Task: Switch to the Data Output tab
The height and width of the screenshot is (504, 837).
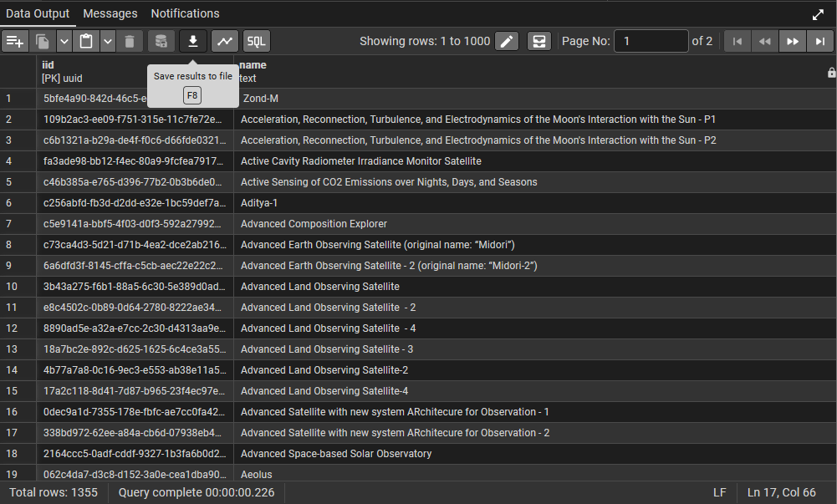Action: [38, 13]
